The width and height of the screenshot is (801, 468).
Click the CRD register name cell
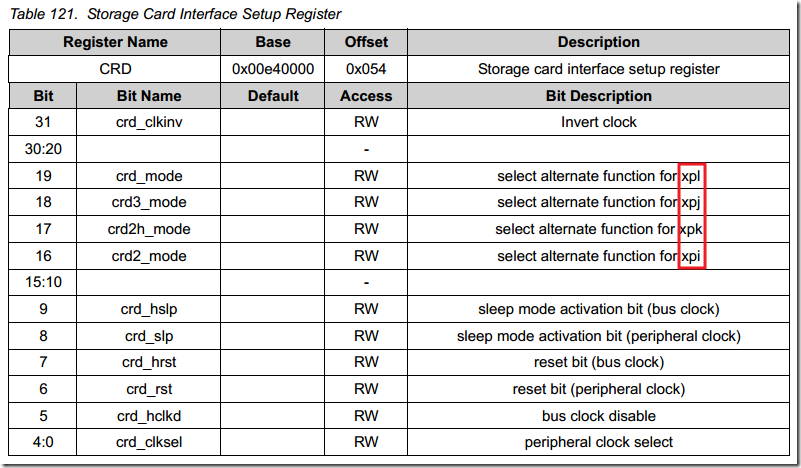click(115, 69)
